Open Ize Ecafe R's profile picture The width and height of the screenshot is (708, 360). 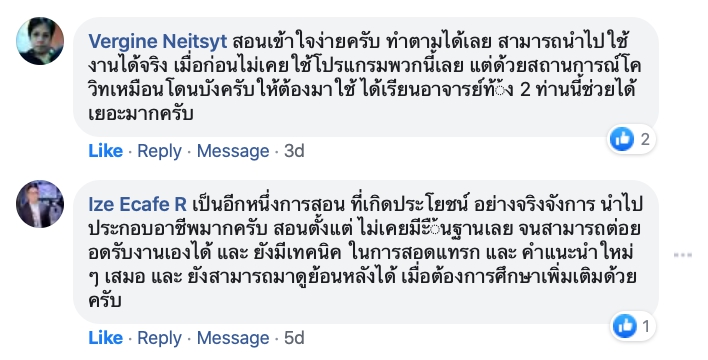(x=40, y=204)
